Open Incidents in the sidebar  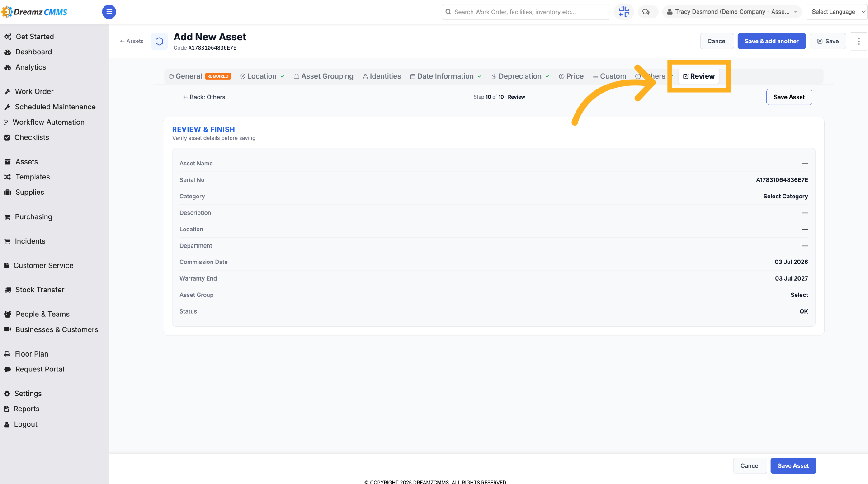(24, 241)
